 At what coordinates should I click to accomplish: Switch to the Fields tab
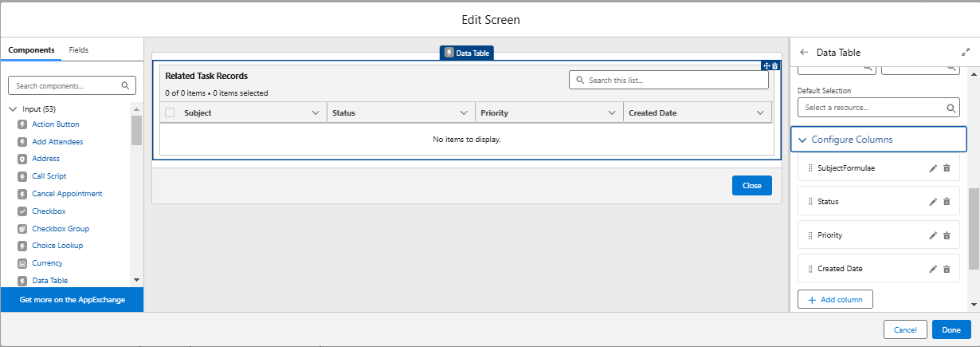click(x=78, y=49)
